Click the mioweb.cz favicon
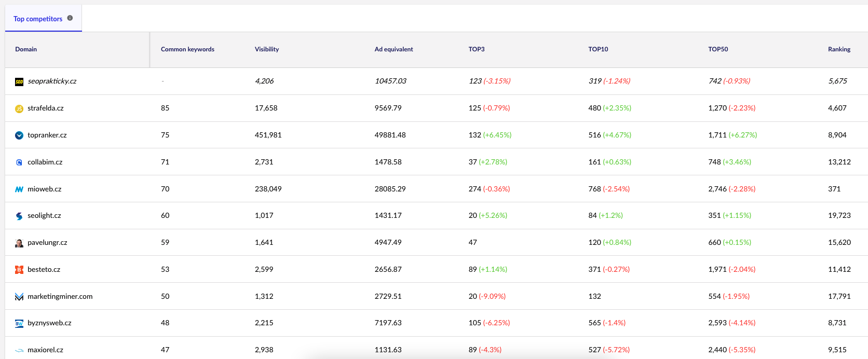The width and height of the screenshot is (868, 359). [19, 189]
